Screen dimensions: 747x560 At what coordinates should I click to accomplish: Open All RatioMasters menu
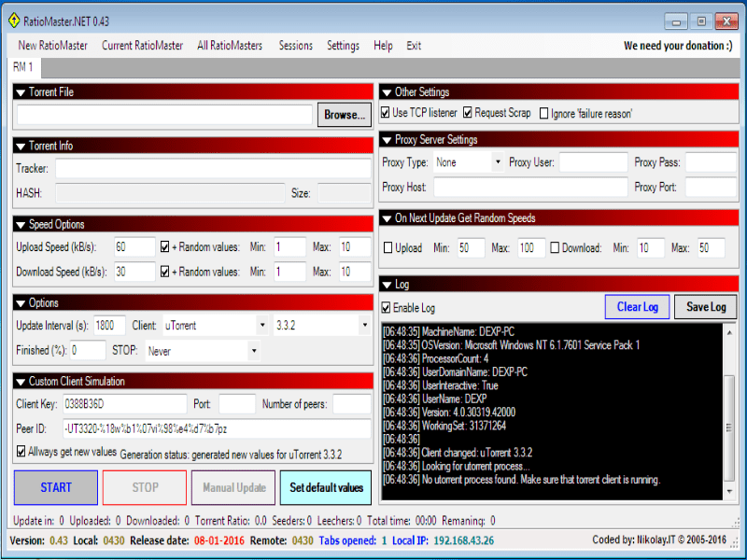[x=230, y=46]
